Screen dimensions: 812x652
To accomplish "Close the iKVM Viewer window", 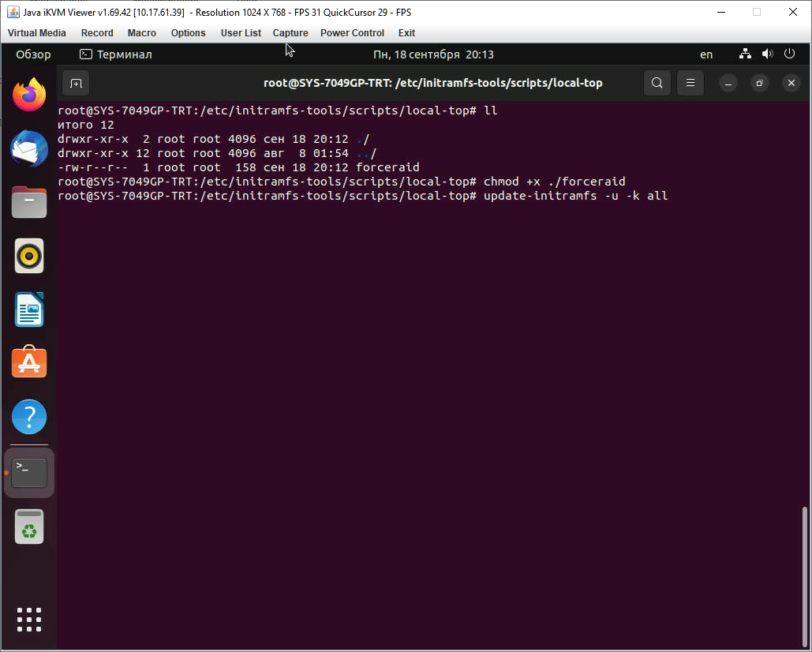I will [793, 12].
